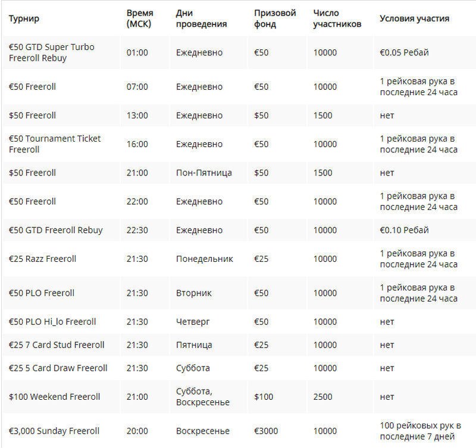Click the Время (МСК) column header
The width and height of the screenshot is (476, 448).
pos(140,18)
